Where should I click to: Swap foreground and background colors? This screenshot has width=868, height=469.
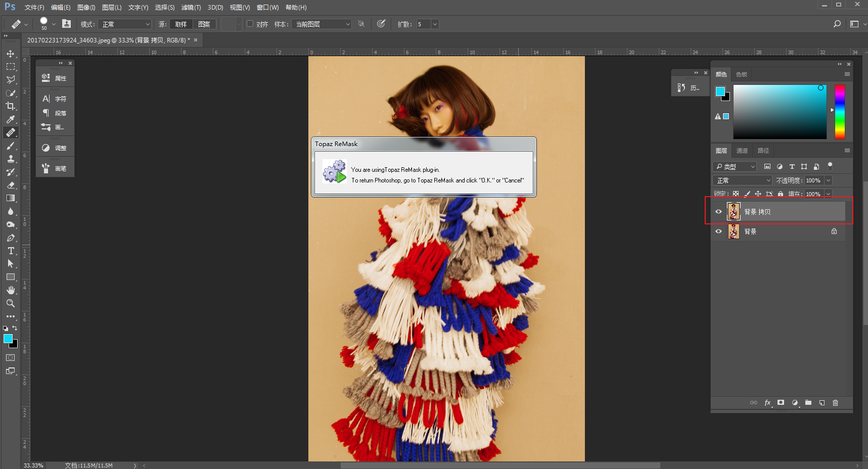pyautogui.click(x=15, y=328)
